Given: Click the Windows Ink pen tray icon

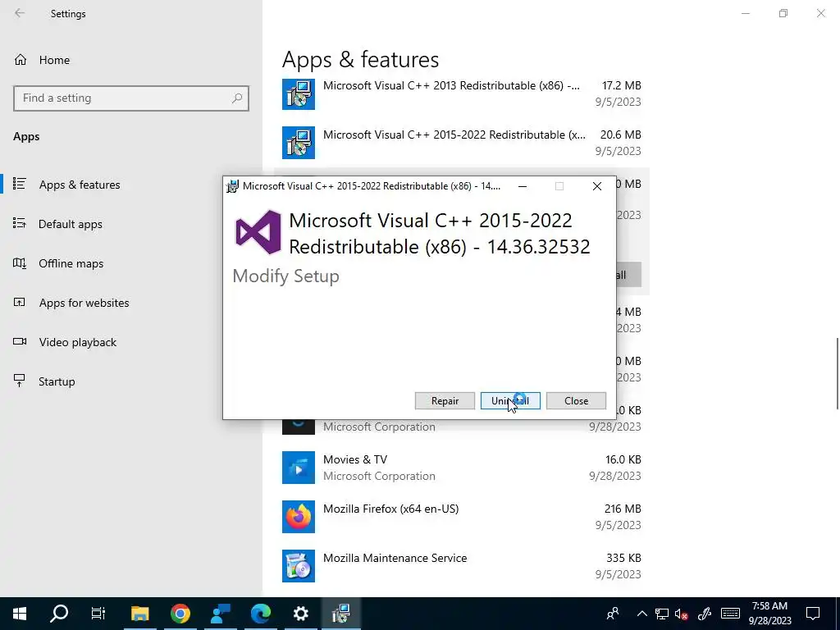Looking at the screenshot, I should click(705, 614).
